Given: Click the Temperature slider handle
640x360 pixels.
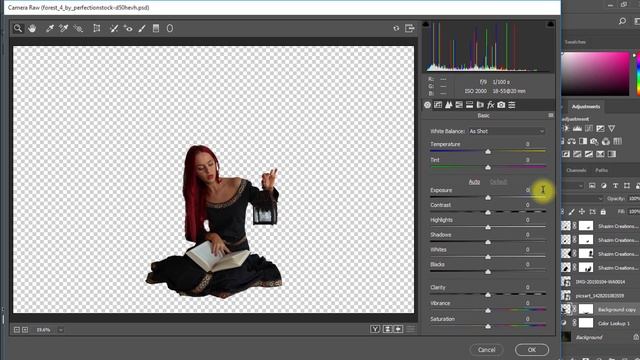Looking at the screenshot, I should point(488,152).
